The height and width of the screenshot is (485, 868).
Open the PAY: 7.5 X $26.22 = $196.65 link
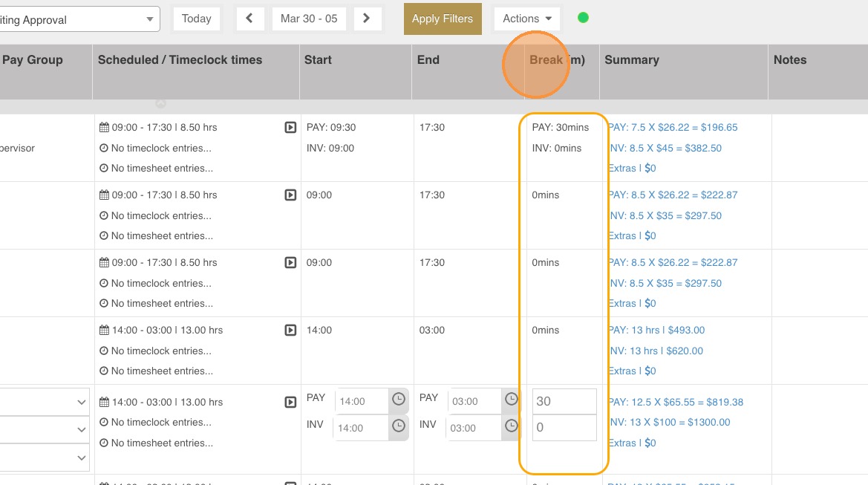click(x=673, y=128)
